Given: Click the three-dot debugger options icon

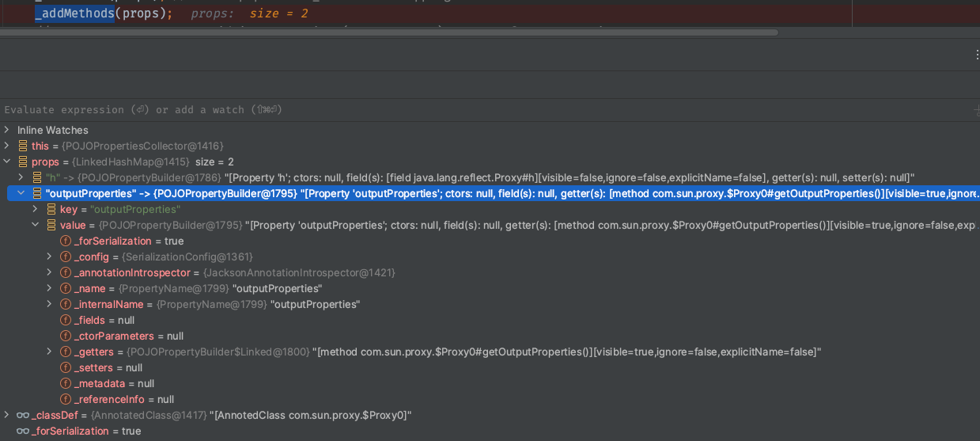Looking at the screenshot, I should click(976, 54).
